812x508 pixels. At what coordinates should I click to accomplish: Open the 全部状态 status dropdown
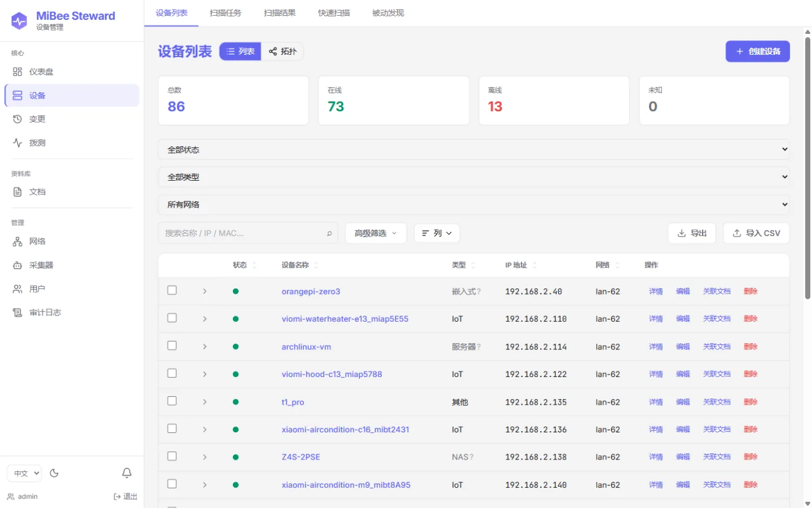point(474,150)
